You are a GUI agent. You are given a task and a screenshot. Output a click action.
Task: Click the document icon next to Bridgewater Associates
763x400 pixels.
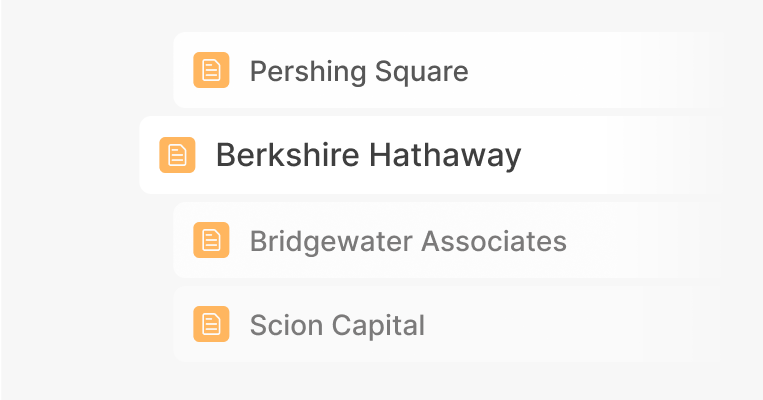pyautogui.click(x=211, y=240)
